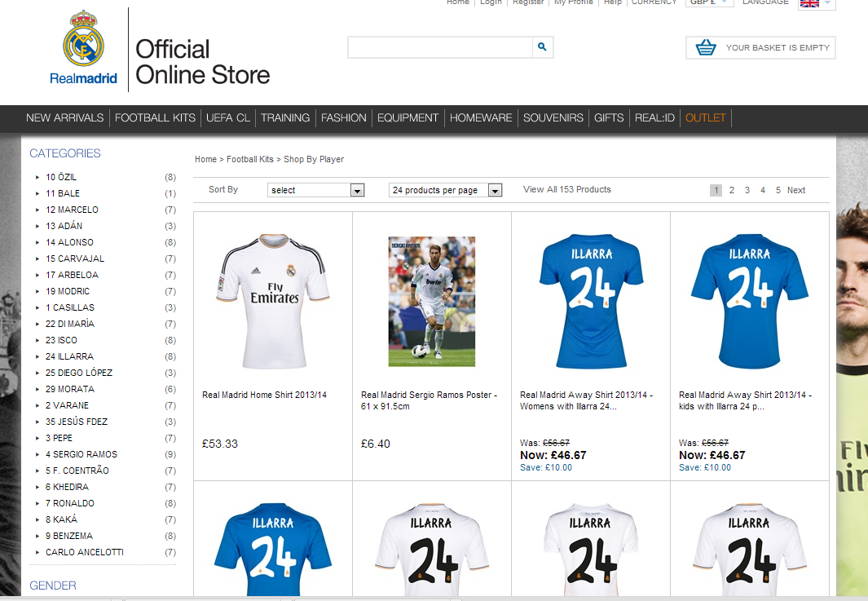The height and width of the screenshot is (601, 868).
Task: Select the 22 DI MARÍA category
Action: (x=70, y=324)
